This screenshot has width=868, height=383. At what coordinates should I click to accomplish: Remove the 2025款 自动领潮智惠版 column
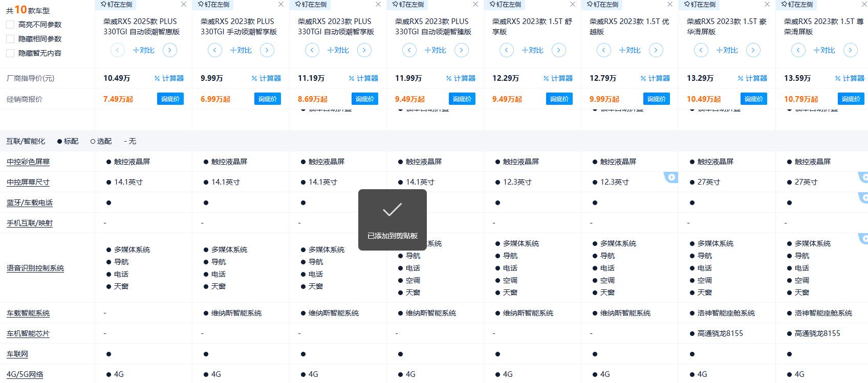click(x=184, y=4)
